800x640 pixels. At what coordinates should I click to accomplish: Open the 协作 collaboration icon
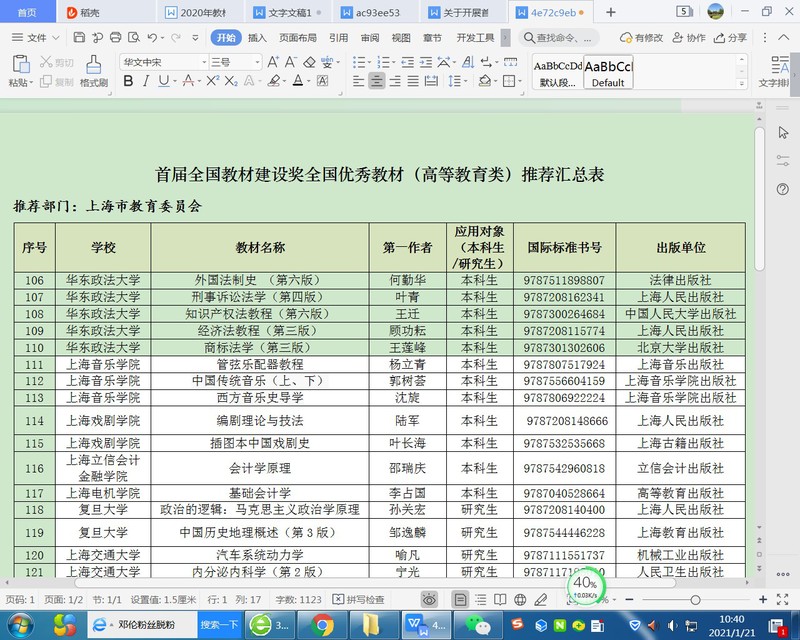[687, 38]
